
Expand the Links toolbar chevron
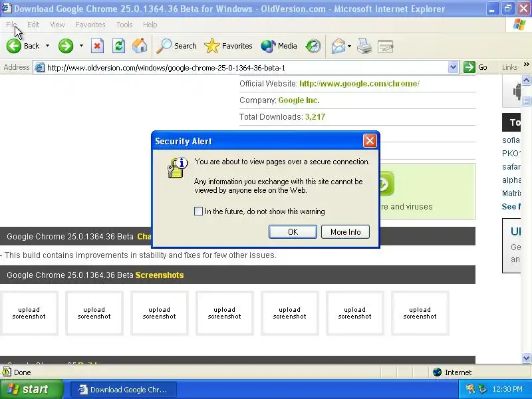point(526,64)
